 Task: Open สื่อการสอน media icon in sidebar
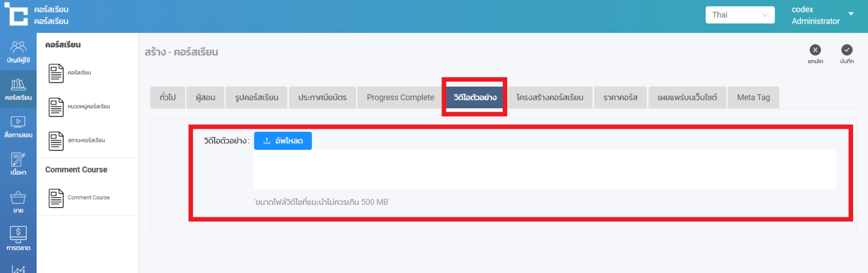(18, 123)
